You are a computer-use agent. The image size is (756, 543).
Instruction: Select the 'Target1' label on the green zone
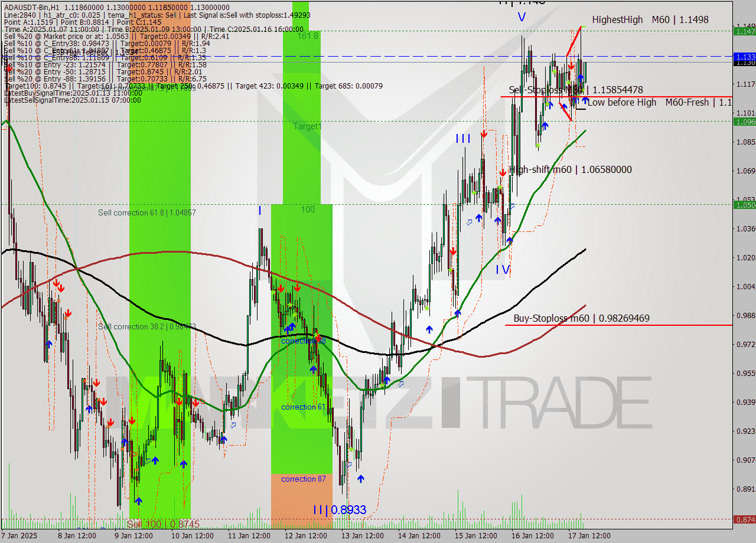tap(307, 126)
